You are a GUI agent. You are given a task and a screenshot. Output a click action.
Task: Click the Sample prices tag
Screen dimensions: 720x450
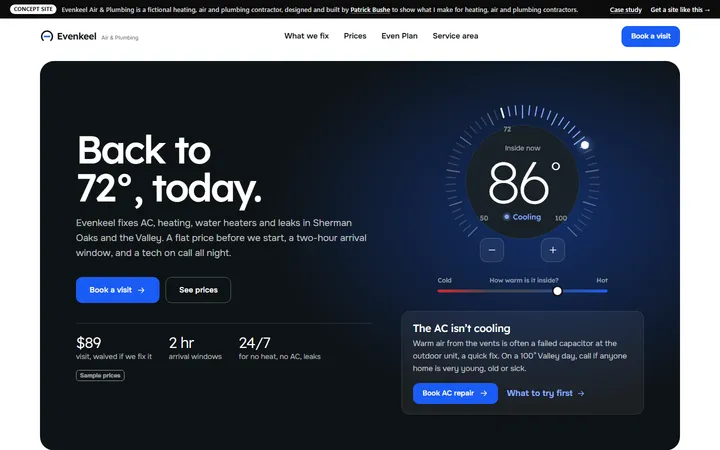tap(100, 376)
